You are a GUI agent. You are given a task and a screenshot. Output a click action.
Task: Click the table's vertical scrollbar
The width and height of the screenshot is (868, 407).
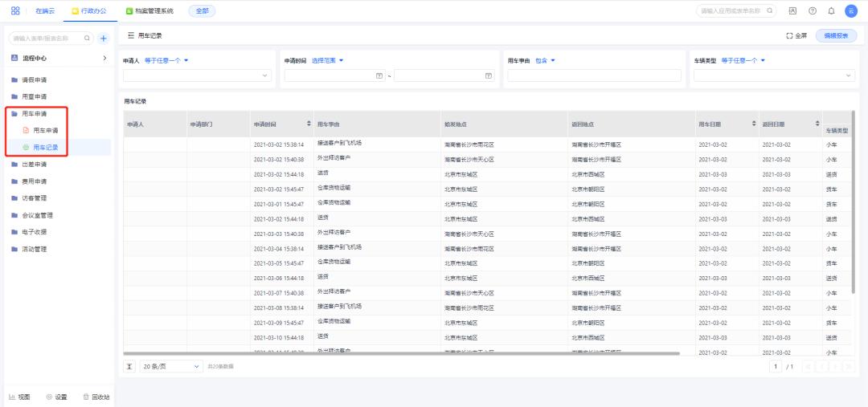[x=853, y=201]
